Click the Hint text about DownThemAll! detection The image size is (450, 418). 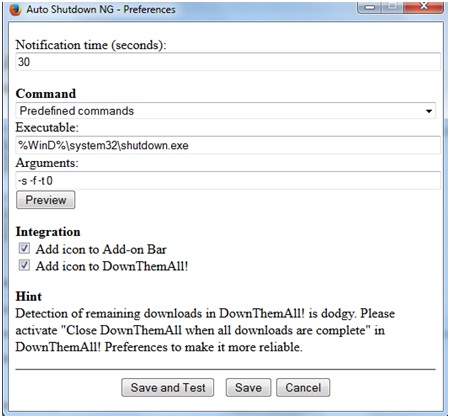(x=205, y=330)
